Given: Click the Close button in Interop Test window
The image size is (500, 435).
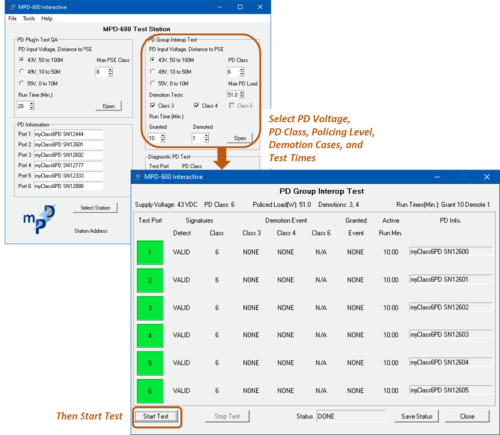Looking at the screenshot, I should (467, 416).
